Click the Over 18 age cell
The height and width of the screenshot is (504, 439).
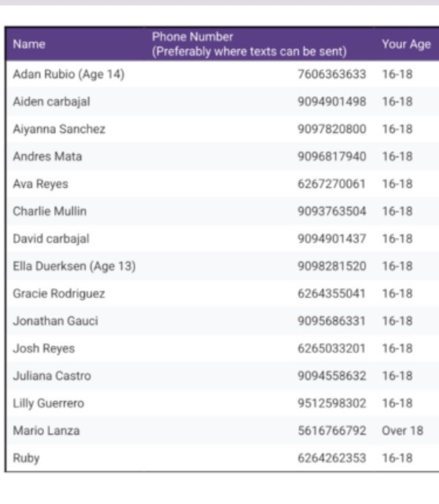coord(402,430)
